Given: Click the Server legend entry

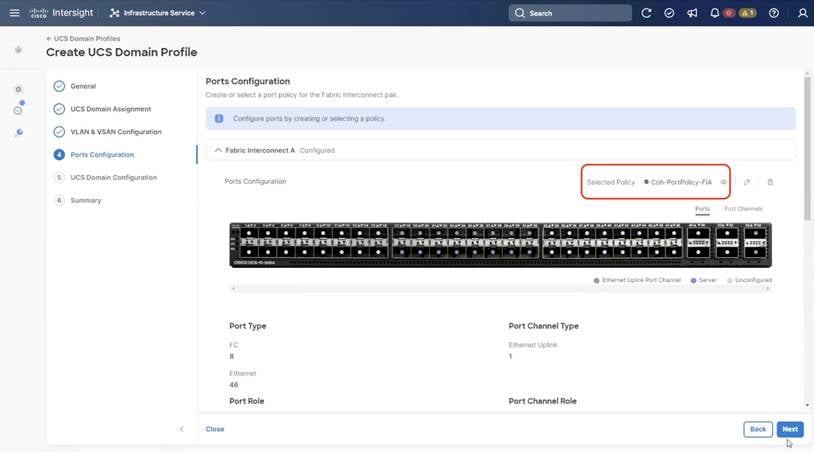Looking at the screenshot, I should (703, 280).
